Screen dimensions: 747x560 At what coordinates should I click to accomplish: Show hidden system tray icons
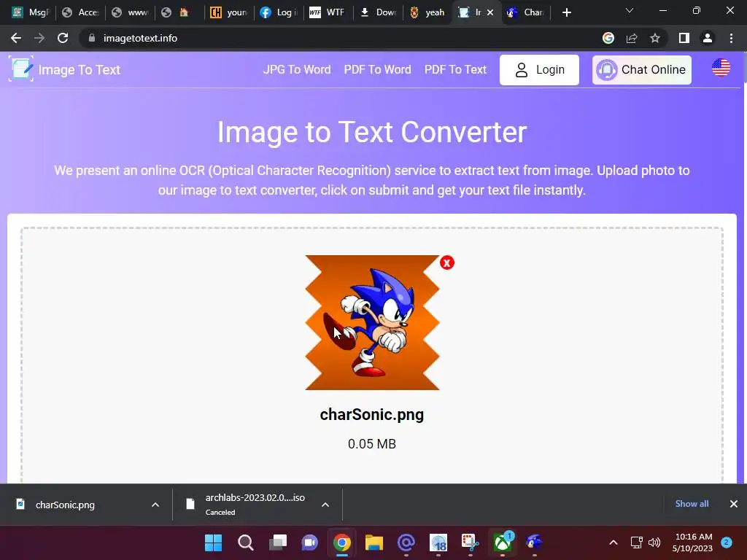tap(614, 542)
